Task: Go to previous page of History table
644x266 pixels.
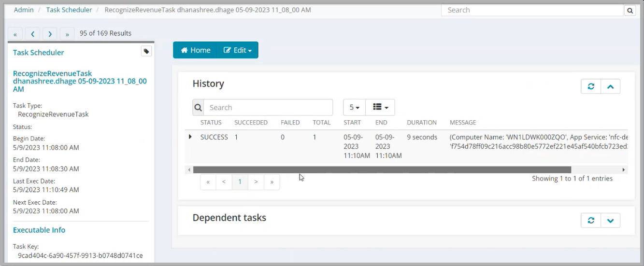Action: click(224, 182)
